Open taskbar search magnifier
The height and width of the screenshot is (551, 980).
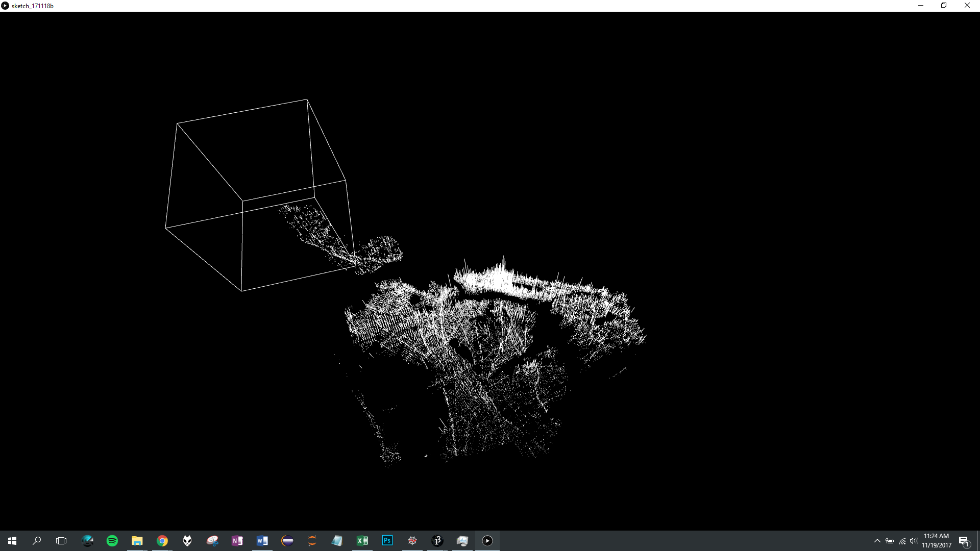click(37, 541)
